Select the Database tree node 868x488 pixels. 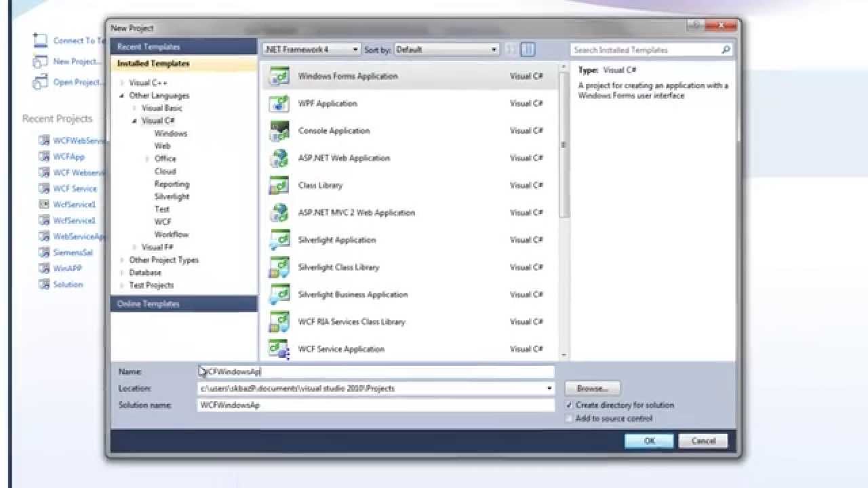(146, 272)
